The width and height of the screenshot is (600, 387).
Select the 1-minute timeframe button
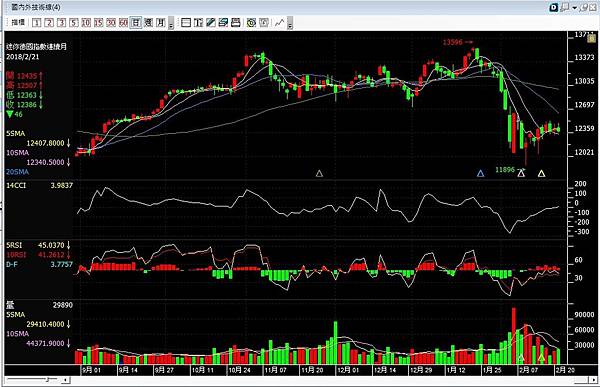click(36, 23)
